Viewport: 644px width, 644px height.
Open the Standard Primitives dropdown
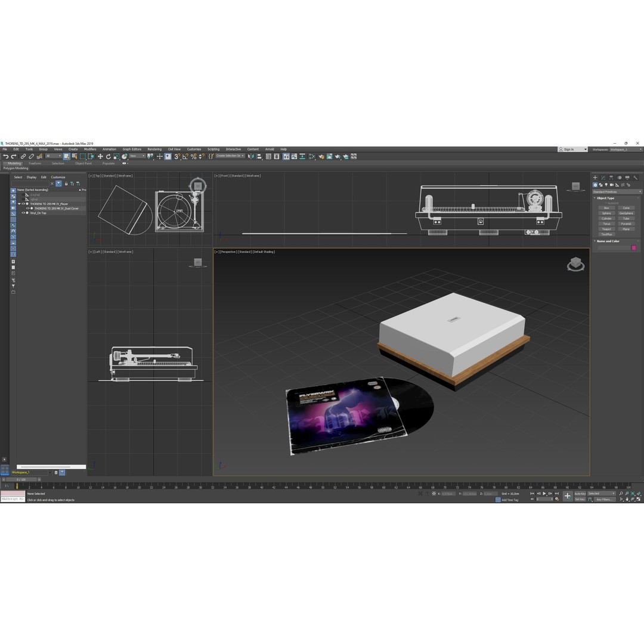(617, 191)
